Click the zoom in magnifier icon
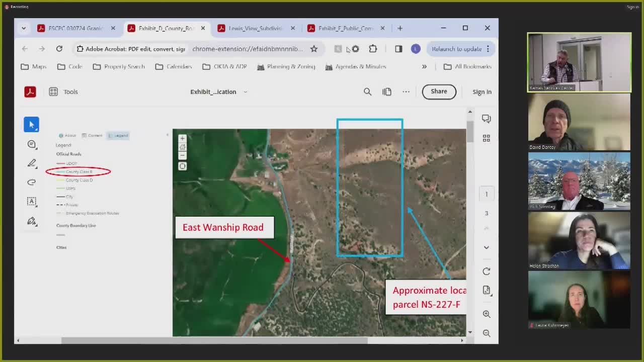The image size is (644, 362). 486,314
